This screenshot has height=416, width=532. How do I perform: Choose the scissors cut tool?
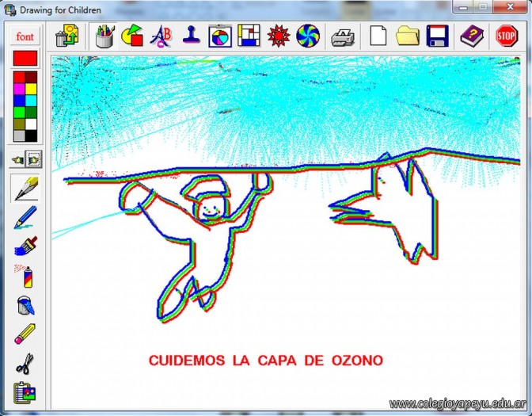[x=25, y=364]
